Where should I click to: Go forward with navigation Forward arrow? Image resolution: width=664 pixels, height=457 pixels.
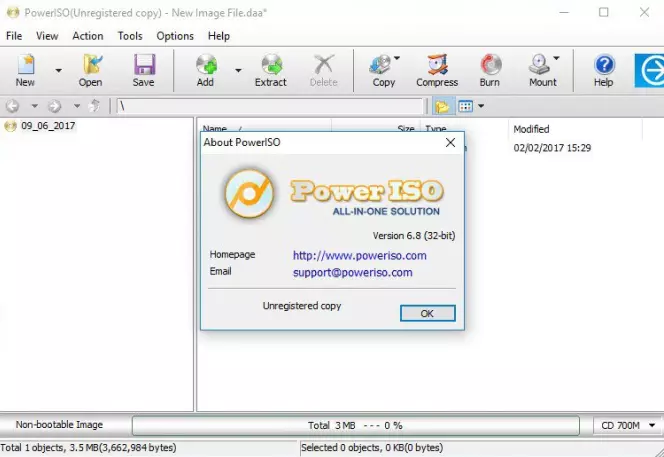[54, 106]
